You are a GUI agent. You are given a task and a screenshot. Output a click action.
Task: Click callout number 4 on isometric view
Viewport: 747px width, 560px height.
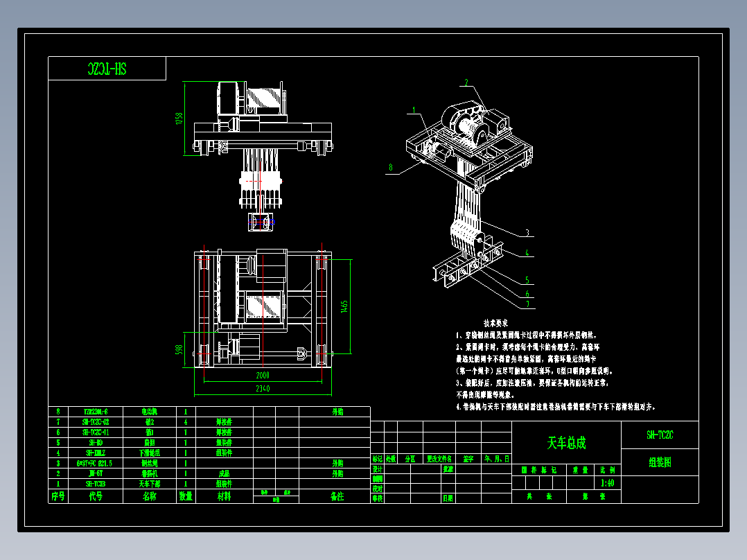[x=527, y=252]
